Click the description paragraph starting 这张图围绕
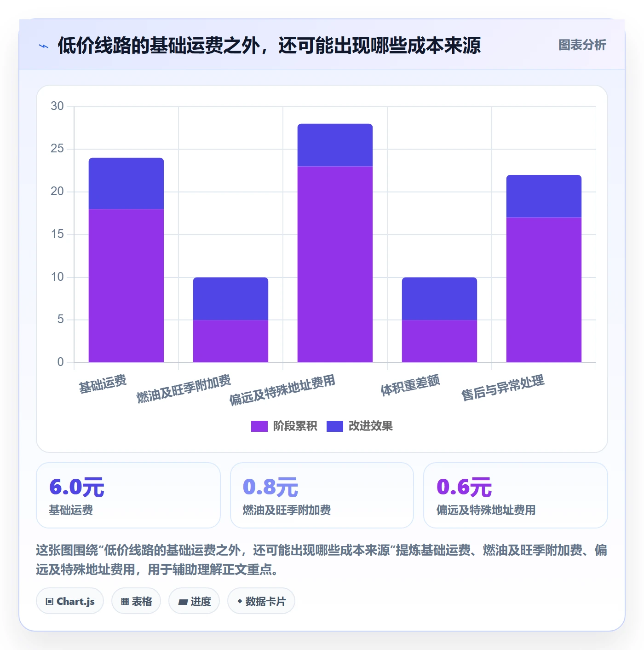 click(x=322, y=560)
